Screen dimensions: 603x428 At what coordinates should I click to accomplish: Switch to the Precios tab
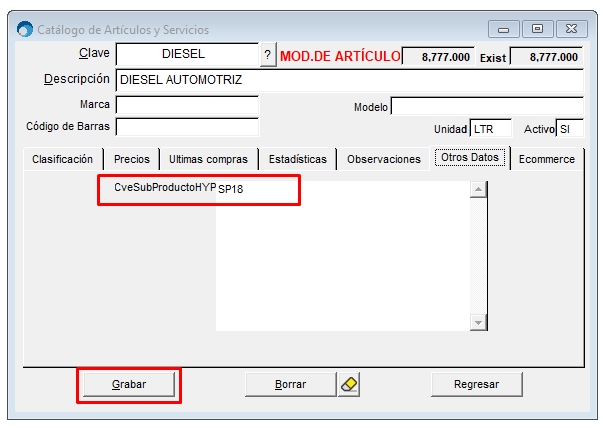coord(131,159)
